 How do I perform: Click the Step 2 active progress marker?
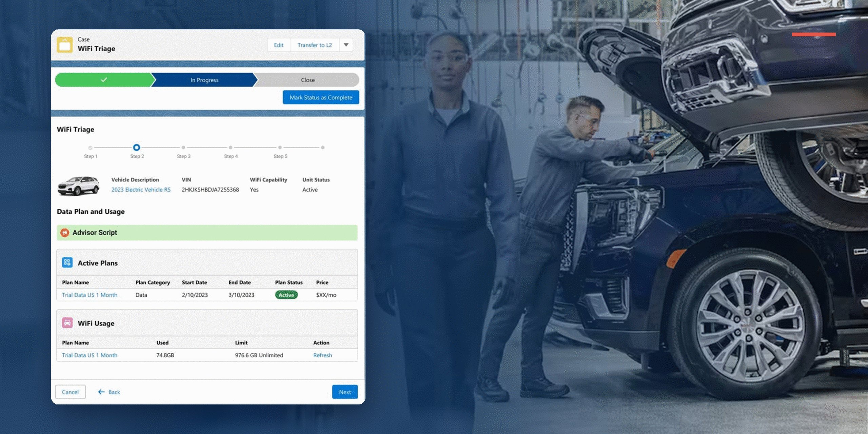point(136,147)
